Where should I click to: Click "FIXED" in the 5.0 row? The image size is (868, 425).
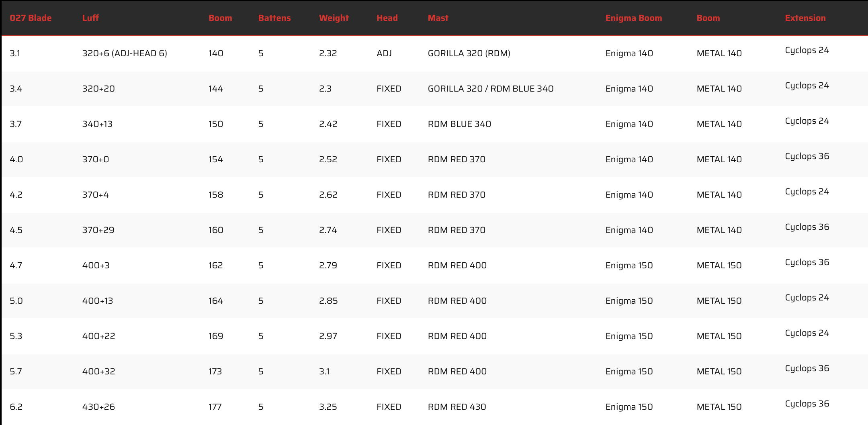click(x=389, y=301)
